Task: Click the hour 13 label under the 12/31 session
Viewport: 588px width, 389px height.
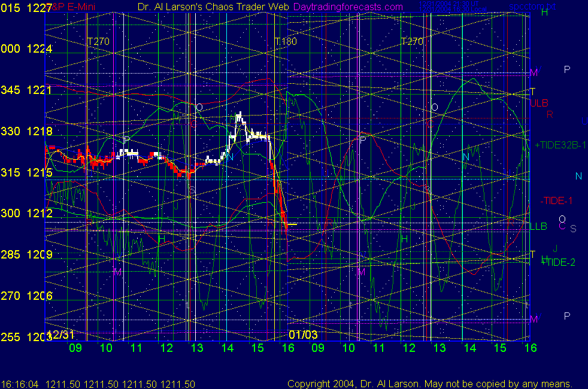Action: [x=197, y=348]
